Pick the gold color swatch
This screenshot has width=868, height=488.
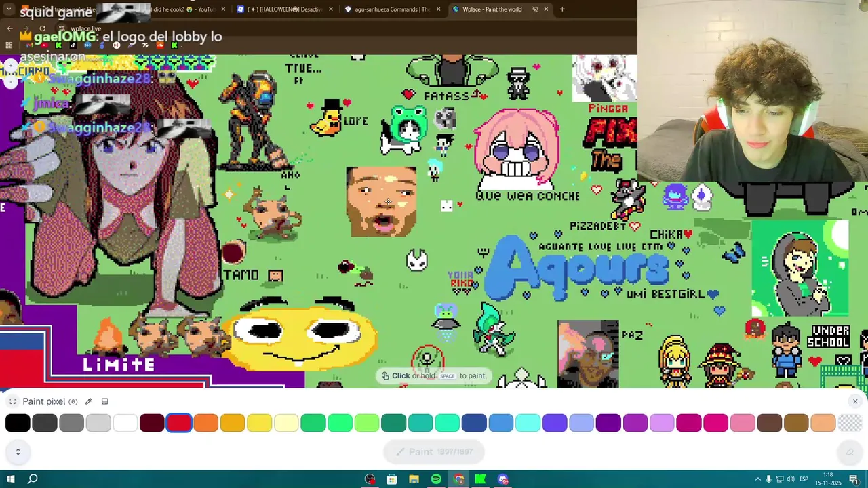(x=233, y=423)
